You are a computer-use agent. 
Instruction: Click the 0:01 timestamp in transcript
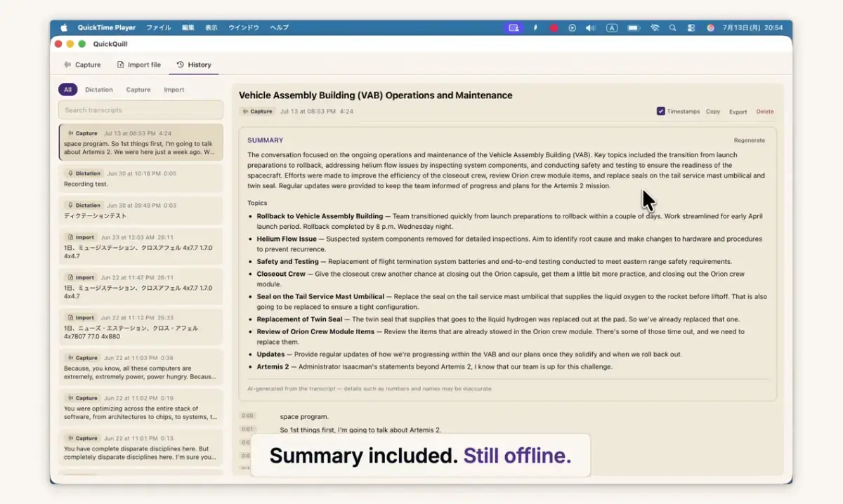coord(247,429)
